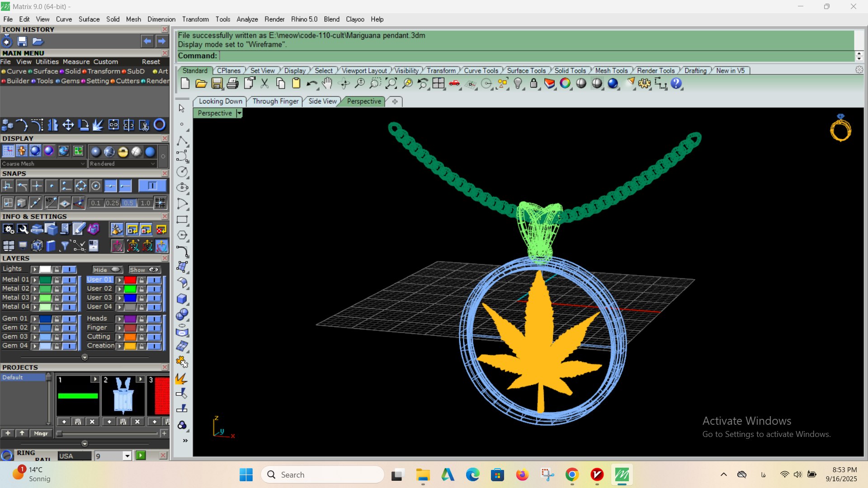Click the solid Box tool in side toolbar
Viewport: 868px width, 488px height.
pyautogui.click(x=182, y=299)
